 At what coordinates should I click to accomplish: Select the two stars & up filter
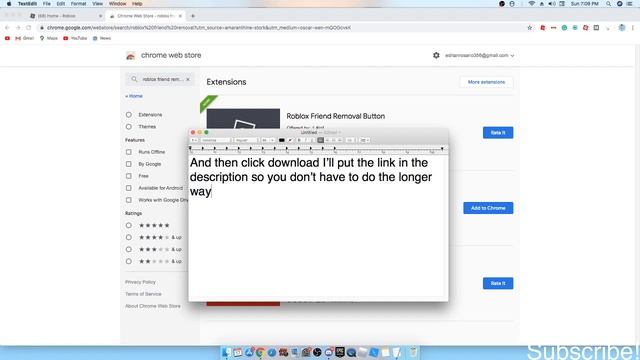point(129,261)
